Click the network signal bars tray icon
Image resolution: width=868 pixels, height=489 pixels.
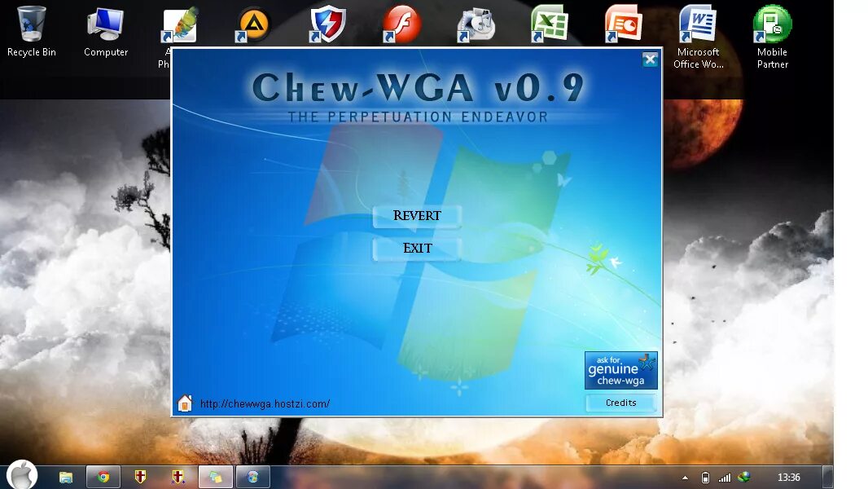point(725,478)
